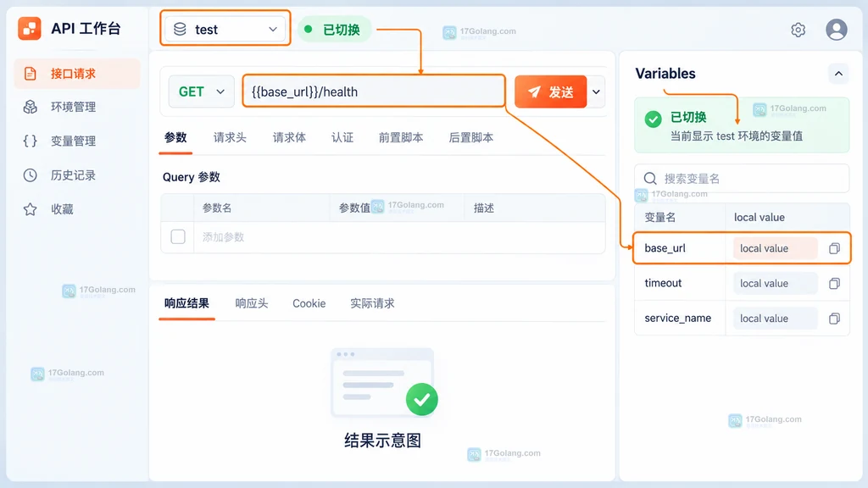Show the Cookie tab

(x=309, y=304)
